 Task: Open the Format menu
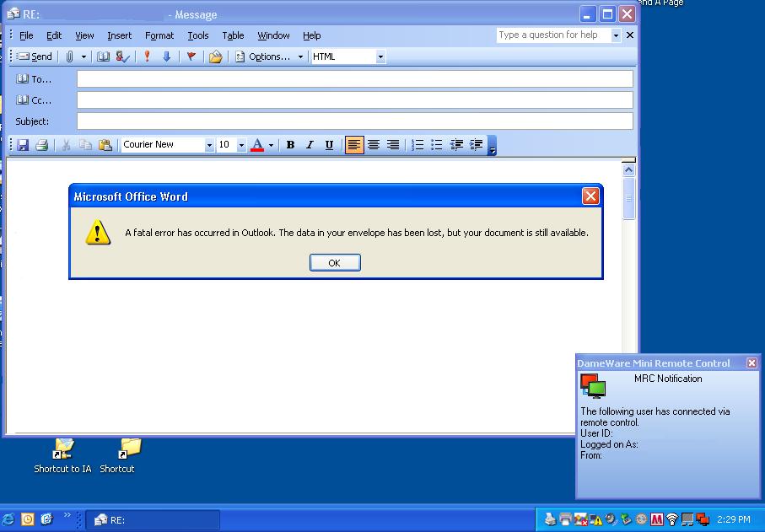point(159,35)
